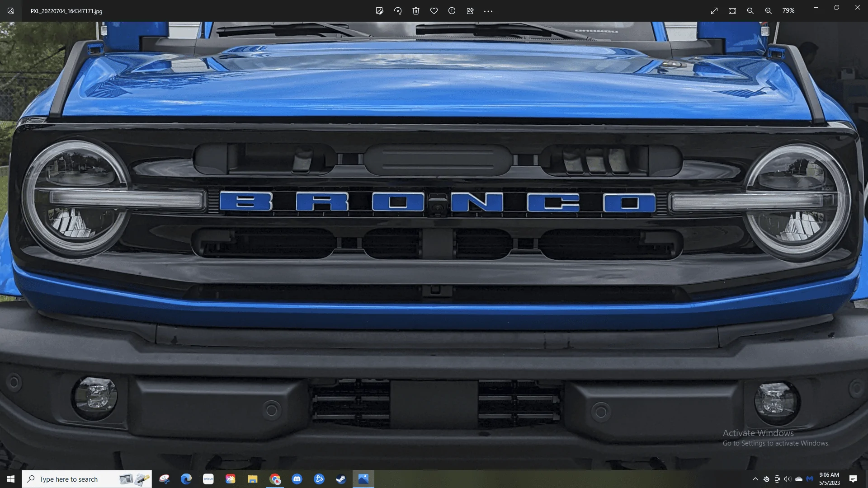This screenshot has width=868, height=488.
Task: Enter full screen view
Action: [714, 11]
